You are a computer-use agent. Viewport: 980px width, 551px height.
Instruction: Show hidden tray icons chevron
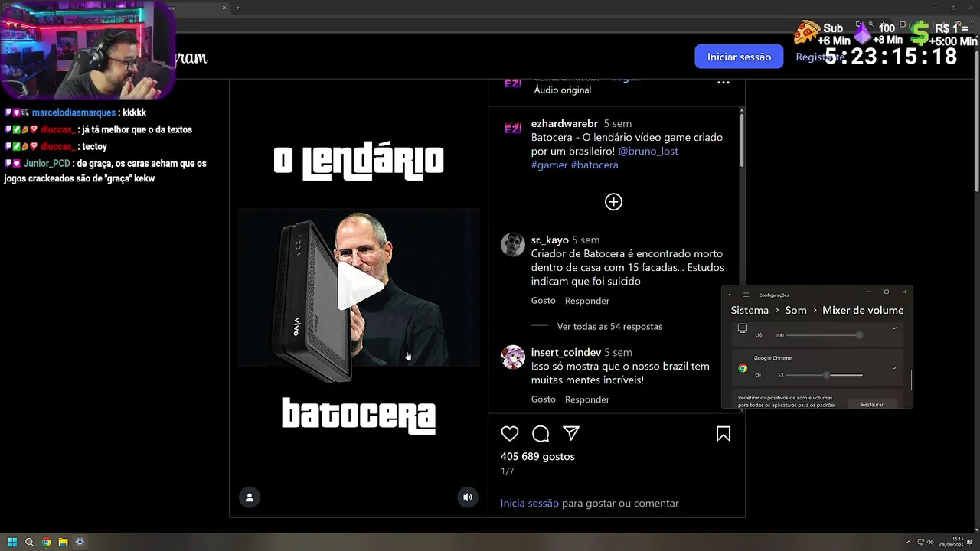click(909, 542)
